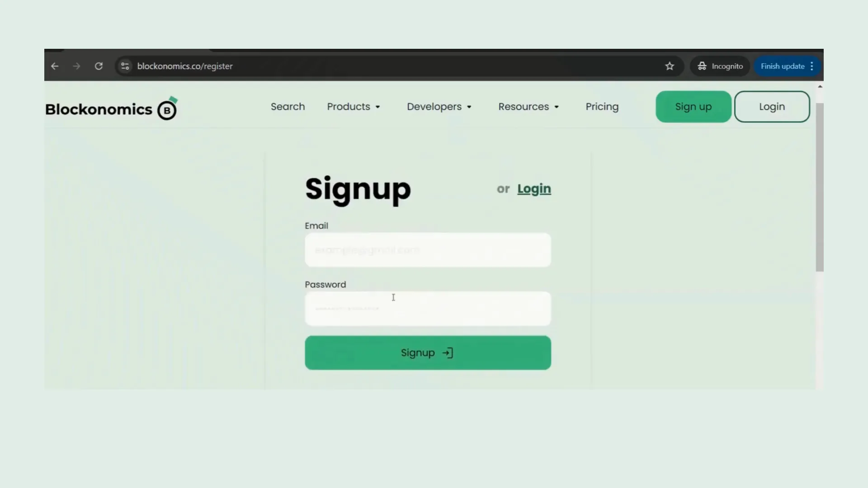This screenshot has height=488, width=868.
Task: Click the Sign up navbar button
Action: tap(693, 106)
